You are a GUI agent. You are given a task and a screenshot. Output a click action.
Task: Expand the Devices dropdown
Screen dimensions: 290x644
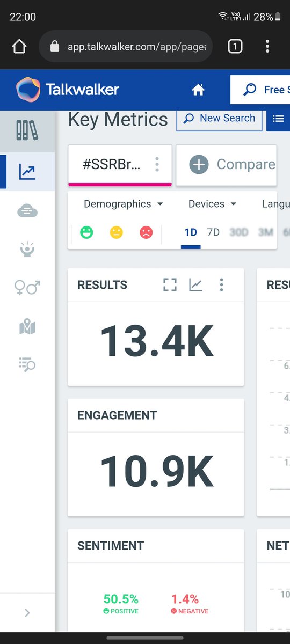coord(213,204)
